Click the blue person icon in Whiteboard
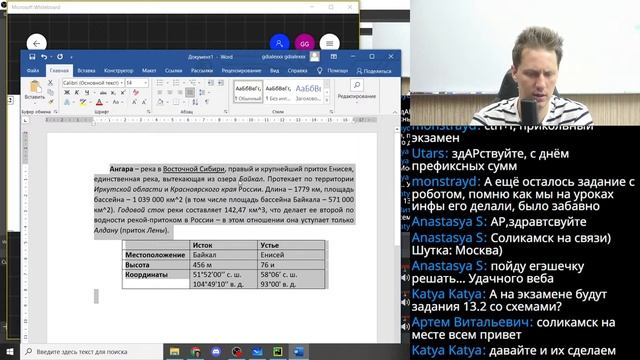Viewport: 640px width, 360px height. [x=280, y=43]
